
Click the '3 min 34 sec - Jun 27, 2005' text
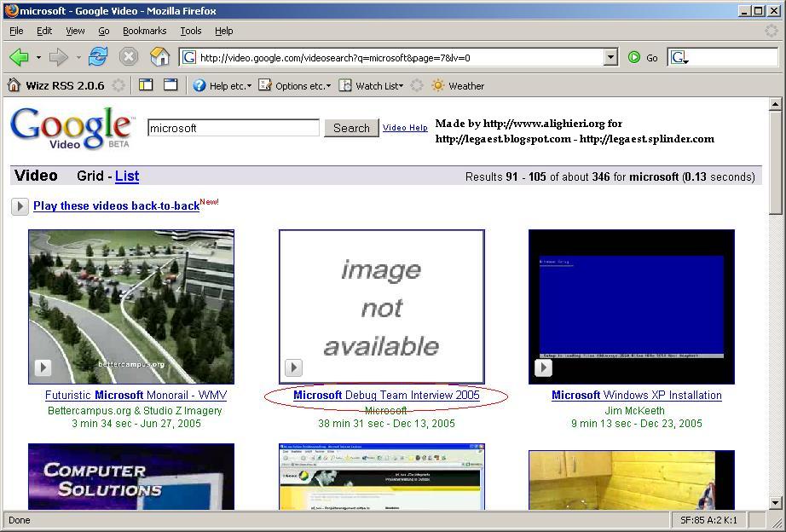136,424
